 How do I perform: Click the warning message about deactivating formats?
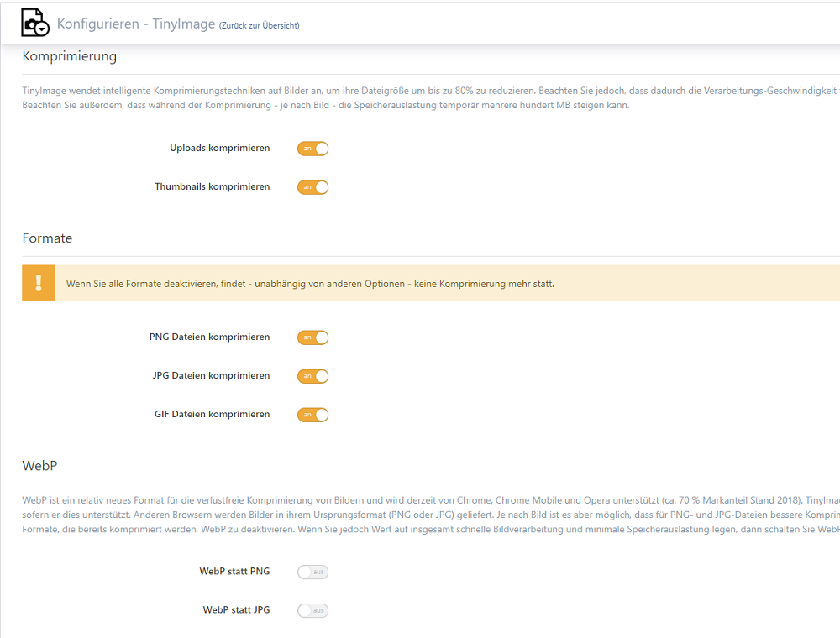click(x=310, y=284)
